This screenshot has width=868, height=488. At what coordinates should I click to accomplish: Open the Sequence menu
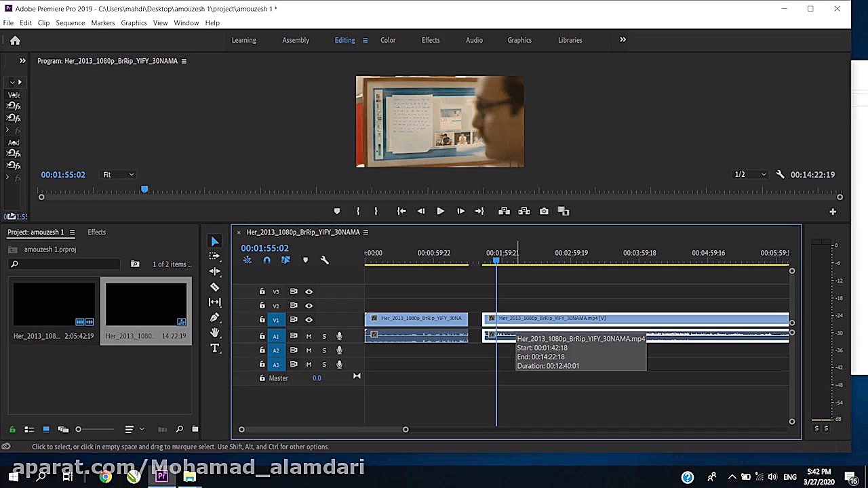pyautogui.click(x=70, y=23)
